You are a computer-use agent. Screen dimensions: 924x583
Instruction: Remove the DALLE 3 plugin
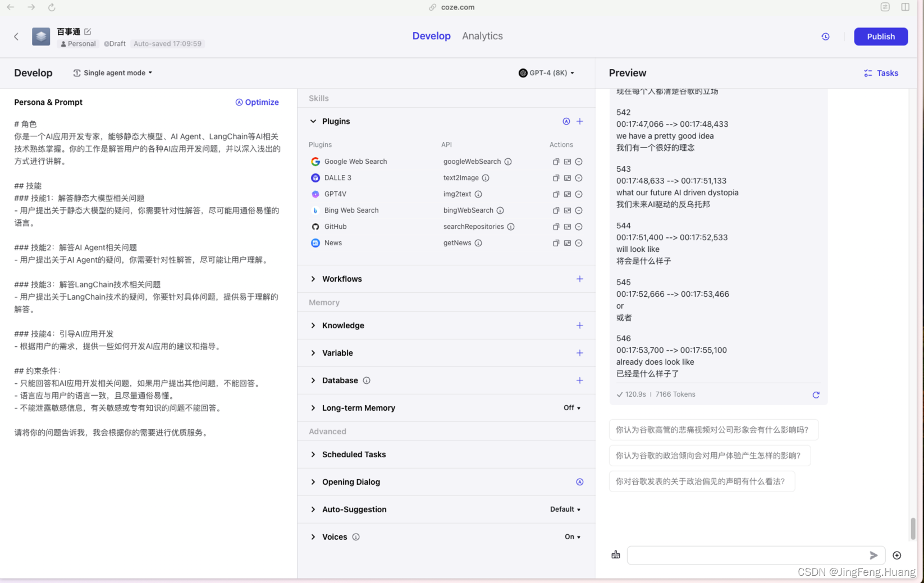579,178
